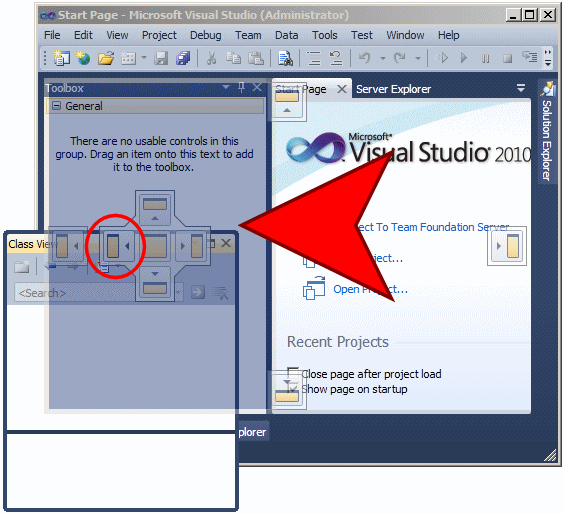Screen dimensions: 564x514
Task: Toggle the Toolbox auto-hide pin
Action: [x=241, y=87]
